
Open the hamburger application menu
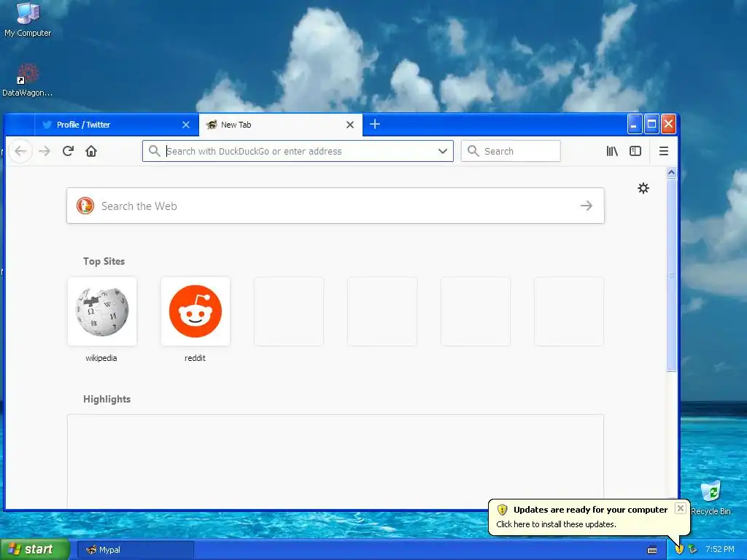tap(664, 152)
